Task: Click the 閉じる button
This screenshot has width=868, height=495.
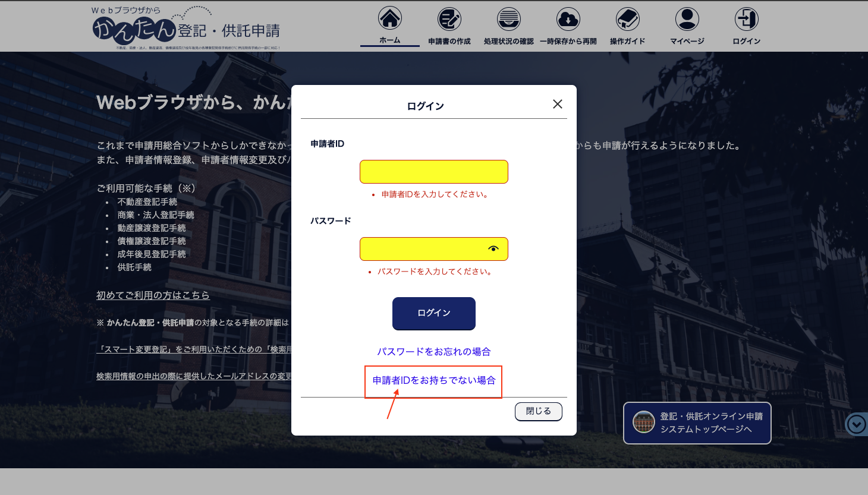Action: pyautogui.click(x=538, y=411)
